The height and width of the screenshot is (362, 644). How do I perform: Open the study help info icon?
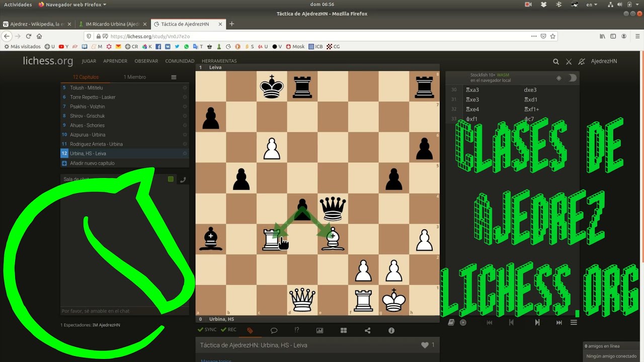pyautogui.click(x=391, y=330)
